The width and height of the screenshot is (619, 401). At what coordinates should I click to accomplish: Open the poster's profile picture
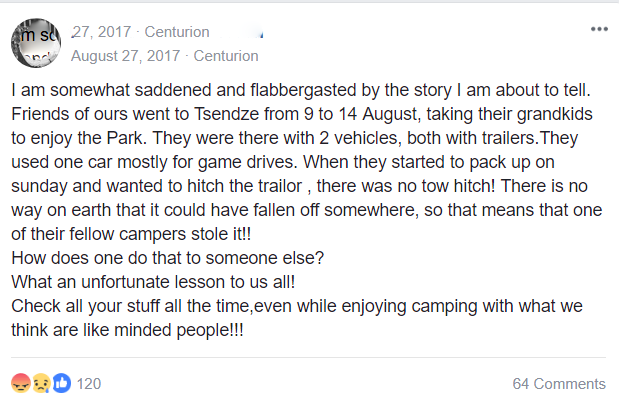point(37,45)
